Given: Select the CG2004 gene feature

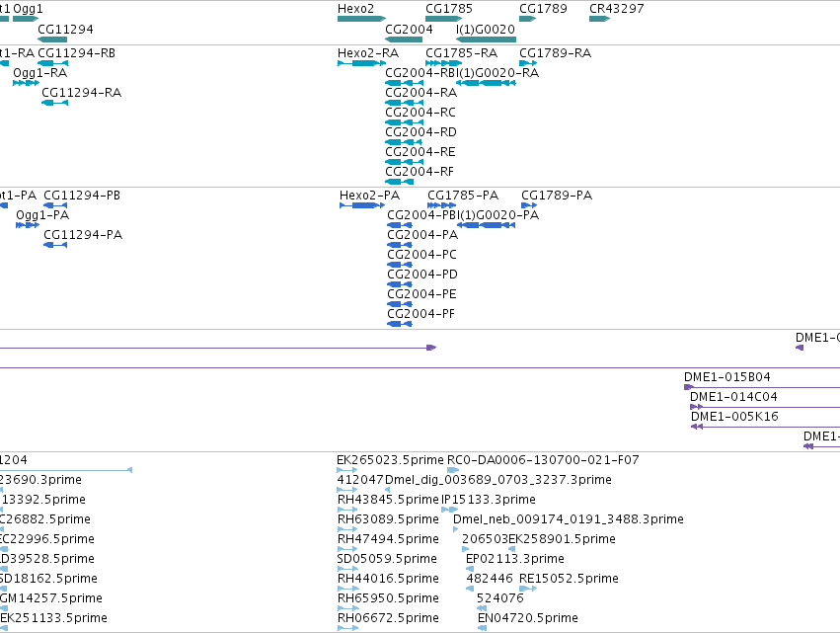Looking at the screenshot, I should click(x=404, y=40).
